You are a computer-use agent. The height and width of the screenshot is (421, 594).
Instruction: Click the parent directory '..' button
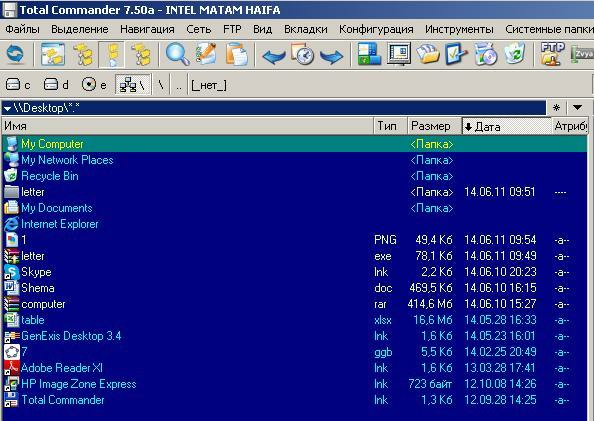pos(179,85)
